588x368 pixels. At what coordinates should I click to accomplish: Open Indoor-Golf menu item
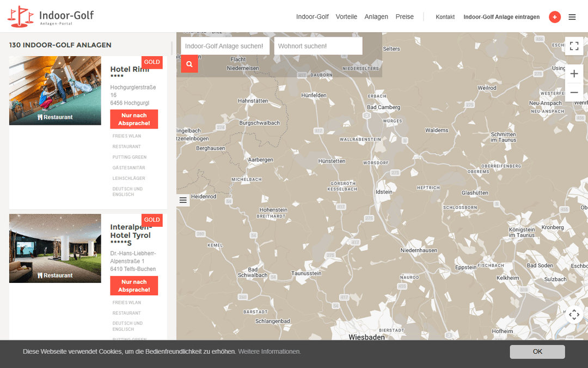(x=313, y=17)
